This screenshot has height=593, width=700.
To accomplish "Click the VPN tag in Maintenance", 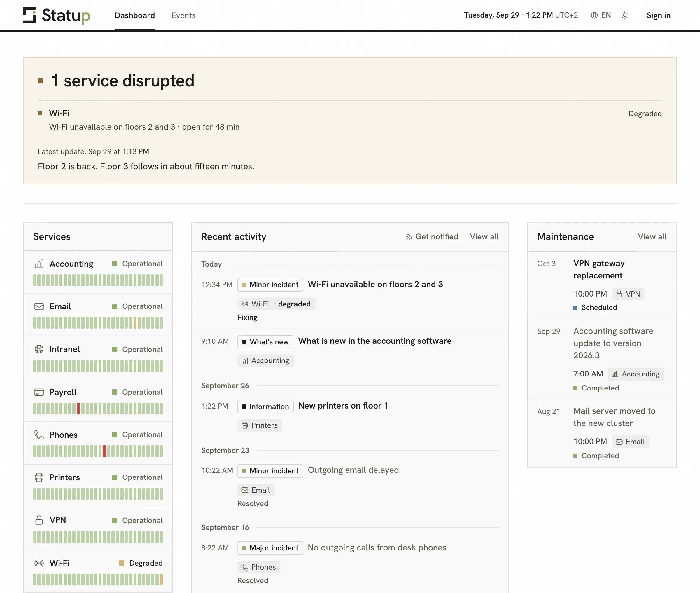I will [x=628, y=294].
